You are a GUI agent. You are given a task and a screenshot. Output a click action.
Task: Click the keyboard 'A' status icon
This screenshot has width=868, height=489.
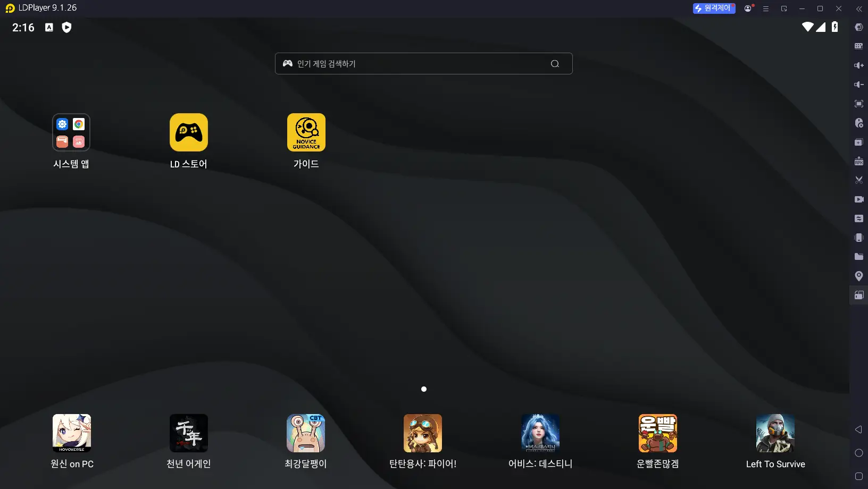[49, 28]
